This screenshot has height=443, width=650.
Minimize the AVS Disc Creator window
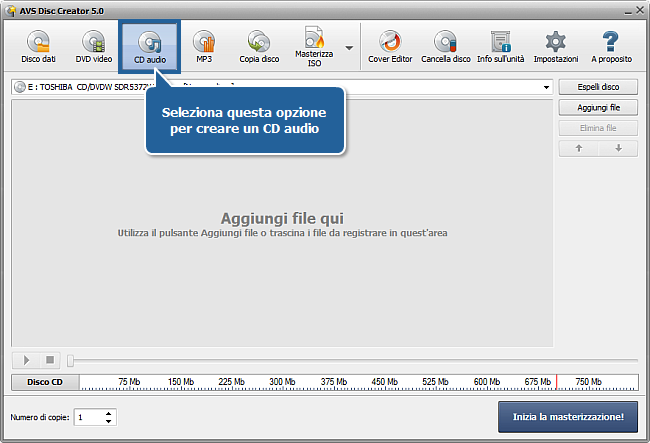tap(628, 11)
